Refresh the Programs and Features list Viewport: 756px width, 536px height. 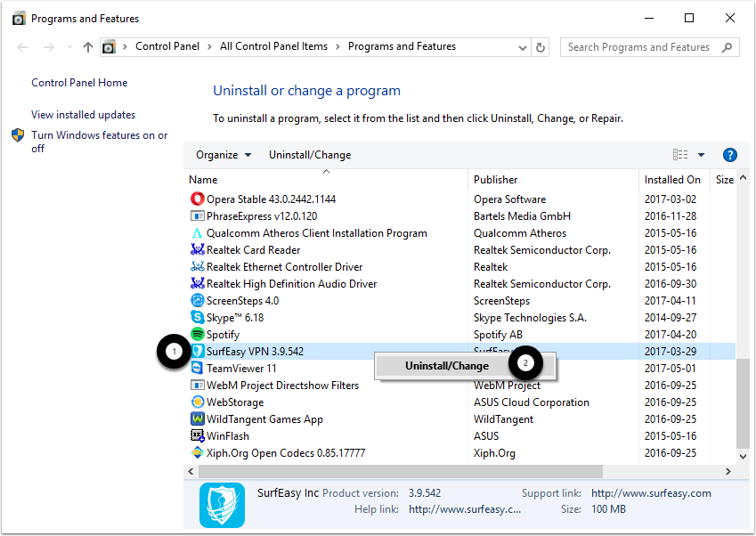[x=541, y=47]
